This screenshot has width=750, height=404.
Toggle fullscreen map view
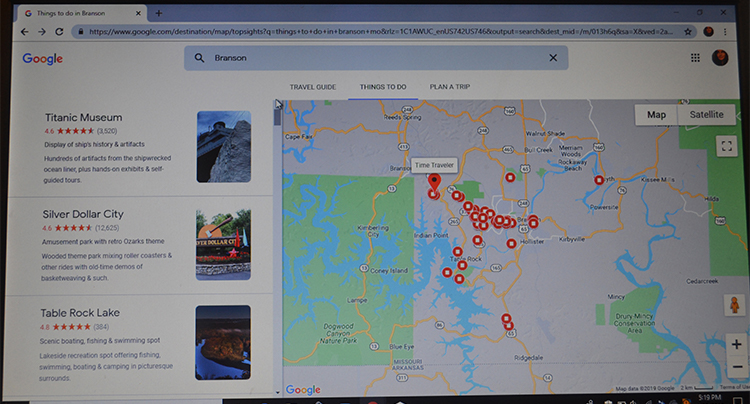point(727,145)
